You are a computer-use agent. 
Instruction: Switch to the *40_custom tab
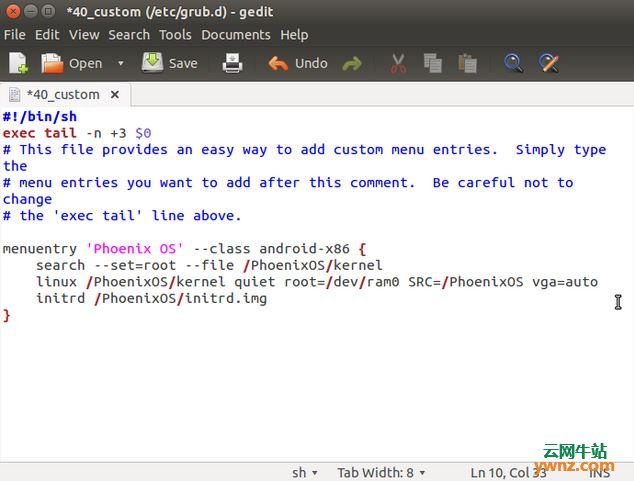63,95
